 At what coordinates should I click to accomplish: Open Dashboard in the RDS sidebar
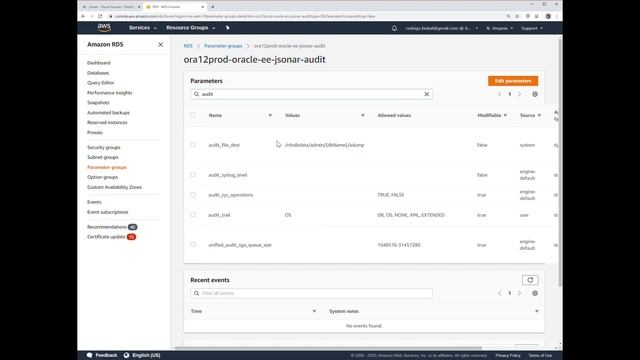99,63
